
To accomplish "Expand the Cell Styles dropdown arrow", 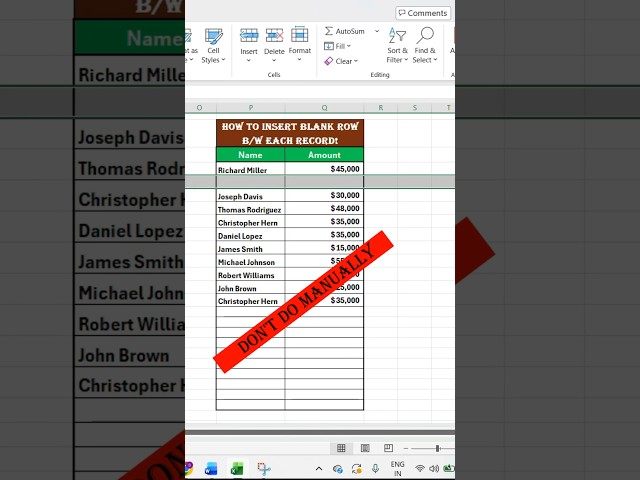I will pyautogui.click(x=223, y=60).
